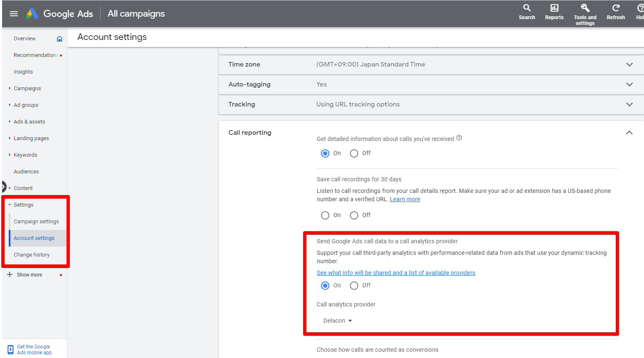Collapse the Settings sidebar group

point(10,205)
